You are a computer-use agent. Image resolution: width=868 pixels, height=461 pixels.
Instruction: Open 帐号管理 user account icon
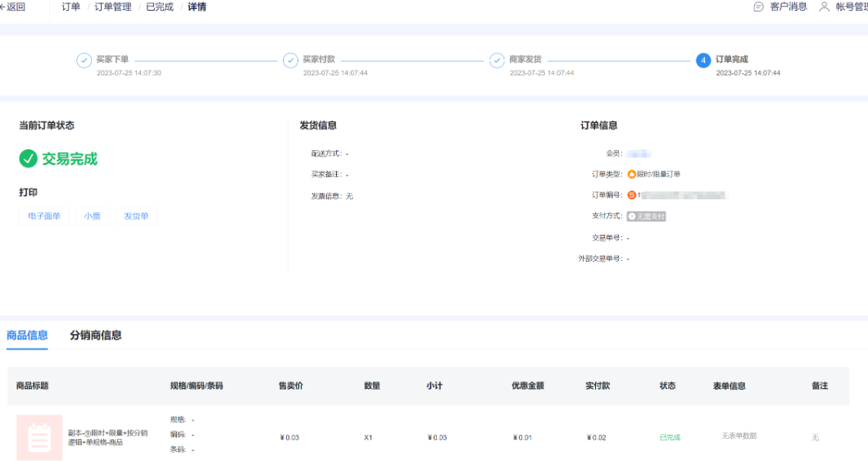pos(825,7)
